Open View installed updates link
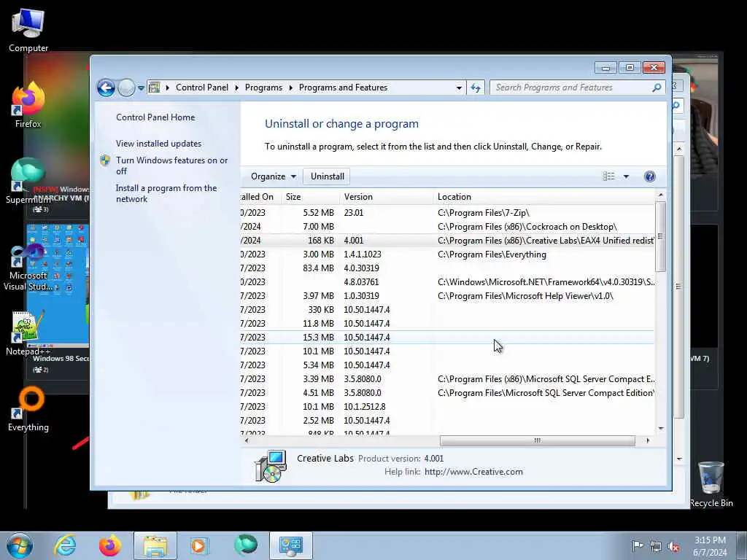This screenshot has height=560, width=747. coord(158,144)
